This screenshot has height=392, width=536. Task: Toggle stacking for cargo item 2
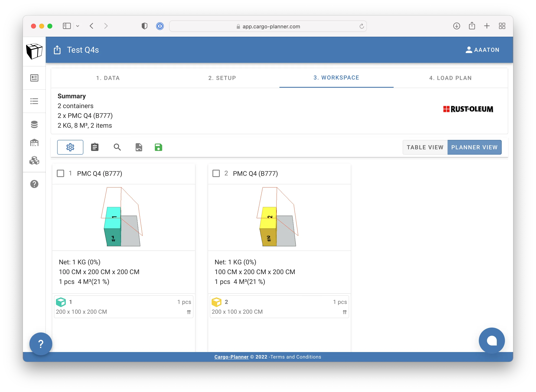click(x=345, y=312)
